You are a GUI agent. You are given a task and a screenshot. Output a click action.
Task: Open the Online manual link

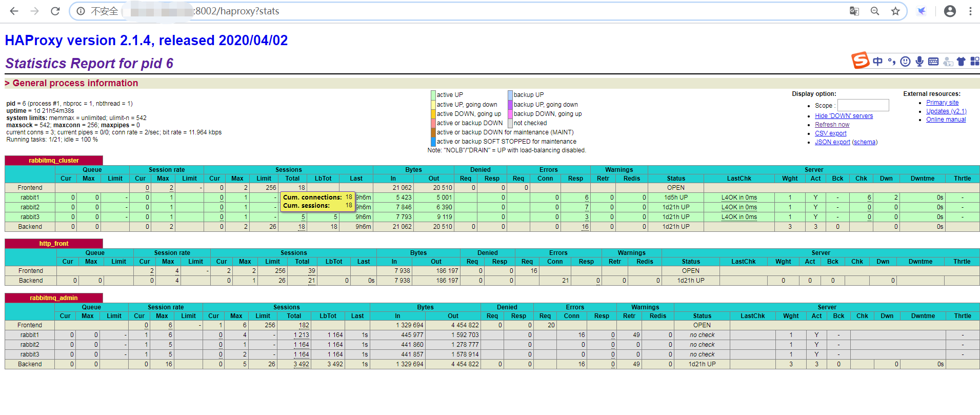tap(946, 120)
